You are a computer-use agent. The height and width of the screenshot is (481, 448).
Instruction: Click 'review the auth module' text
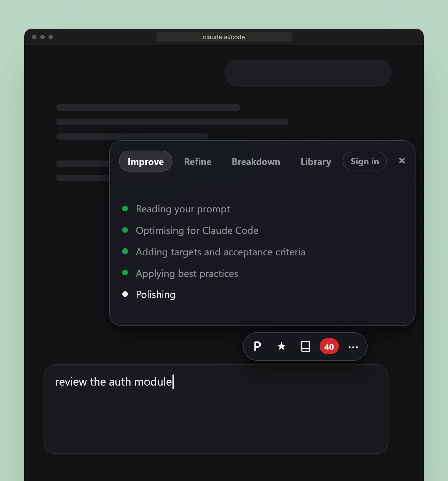[x=114, y=382]
